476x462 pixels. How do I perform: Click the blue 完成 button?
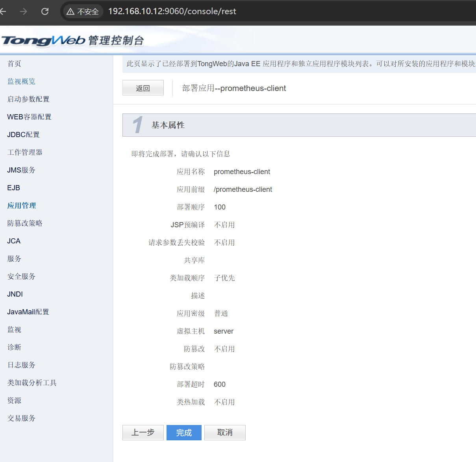pyautogui.click(x=184, y=432)
